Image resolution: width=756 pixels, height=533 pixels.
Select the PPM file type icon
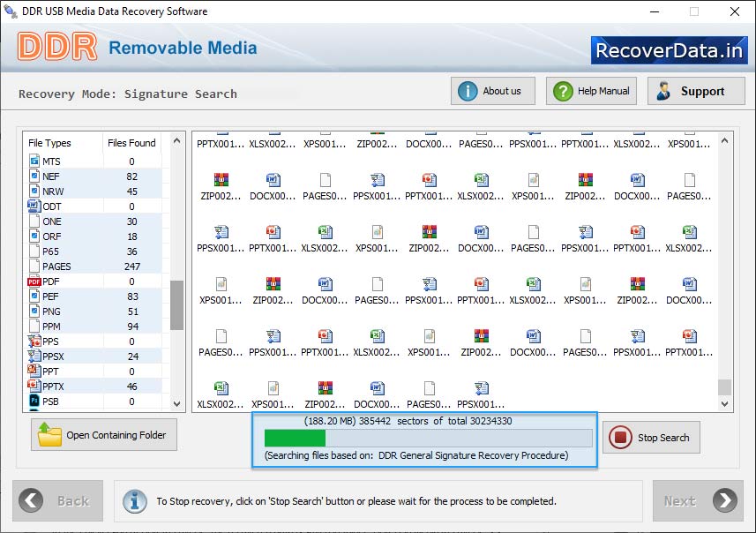tap(34, 327)
